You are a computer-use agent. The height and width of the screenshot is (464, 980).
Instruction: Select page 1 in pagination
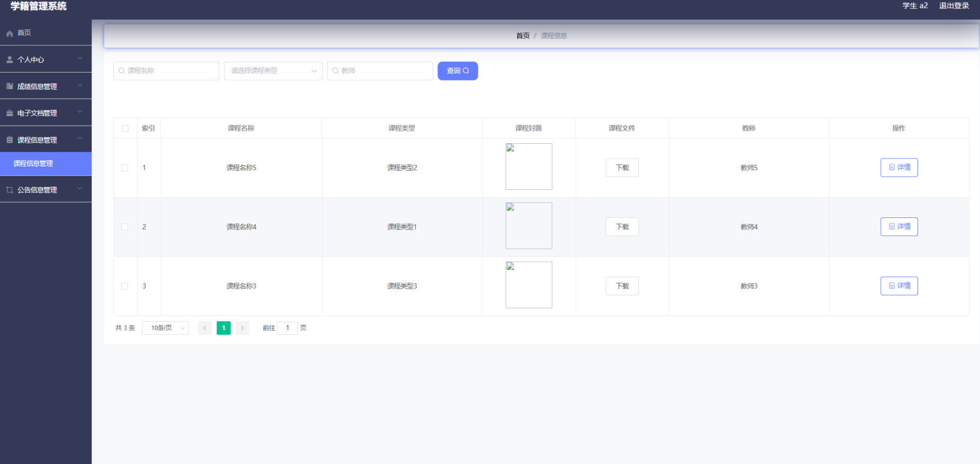224,328
